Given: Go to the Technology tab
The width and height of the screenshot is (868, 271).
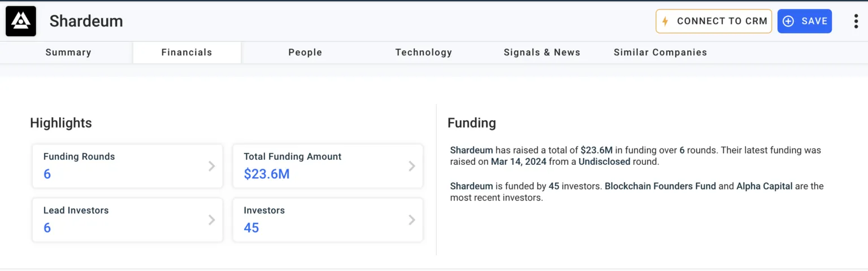Looking at the screenshot, I should click(423, 53).
